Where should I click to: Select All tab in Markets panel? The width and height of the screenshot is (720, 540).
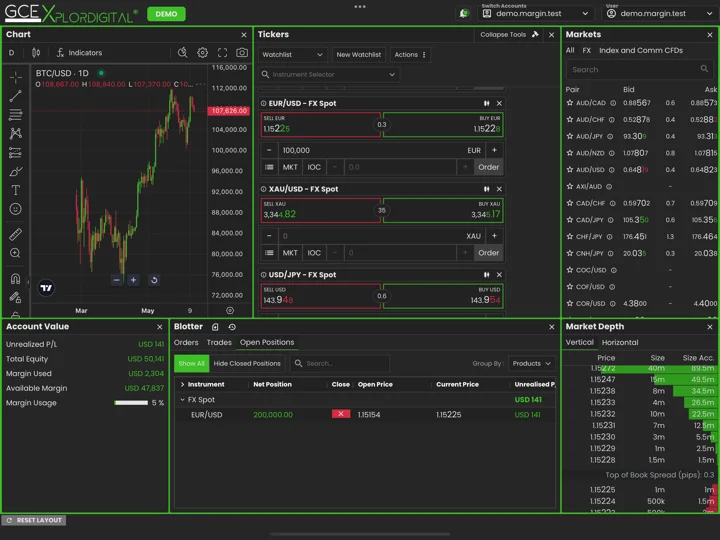[x=570, y=51]
